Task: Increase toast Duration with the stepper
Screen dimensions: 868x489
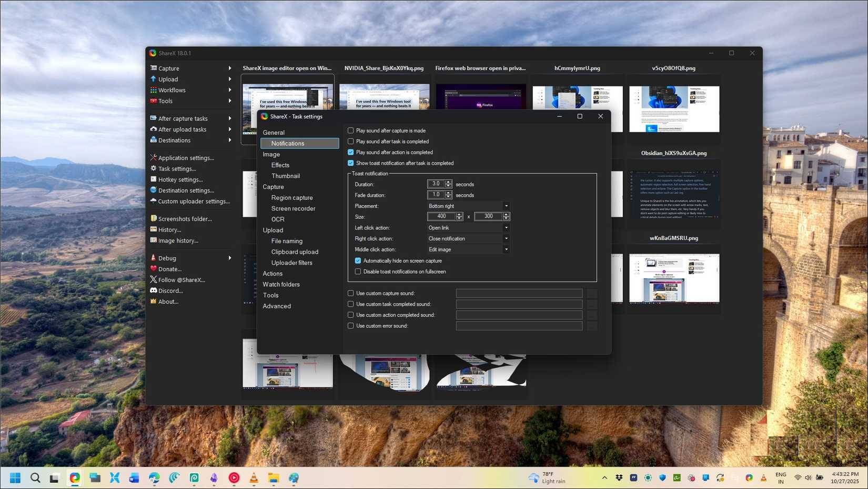Action: (448, 182)
